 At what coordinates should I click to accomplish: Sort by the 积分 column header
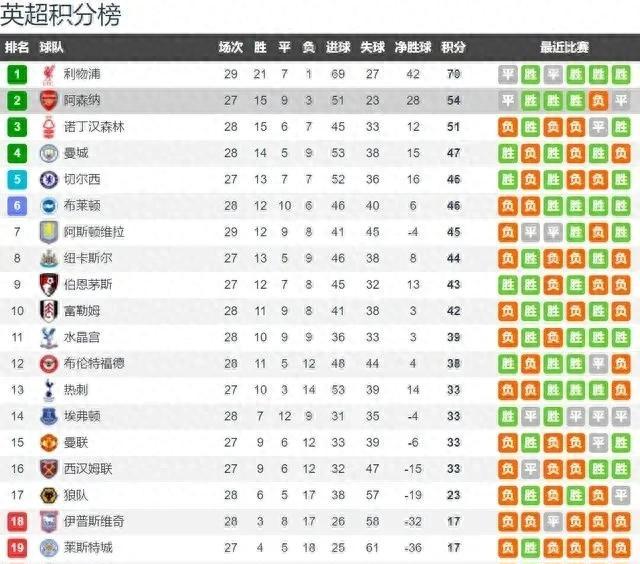pyautogui.click(x=453, y=47)
